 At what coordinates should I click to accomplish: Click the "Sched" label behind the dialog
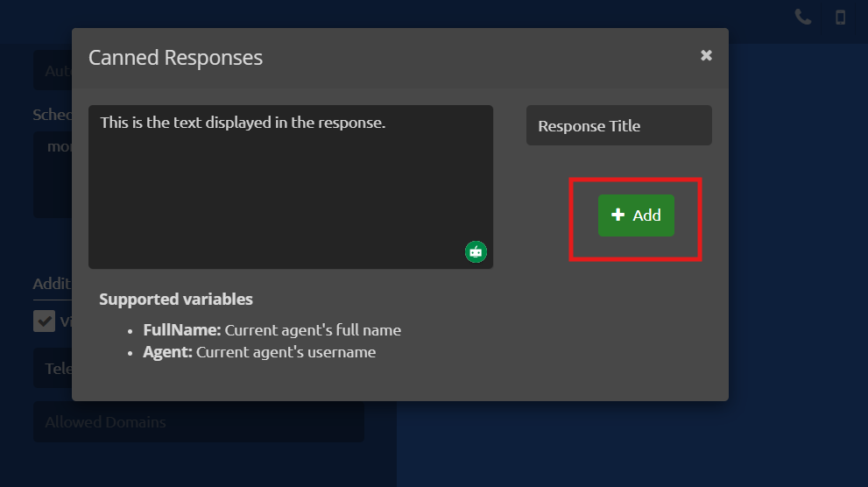coord(52,115)
